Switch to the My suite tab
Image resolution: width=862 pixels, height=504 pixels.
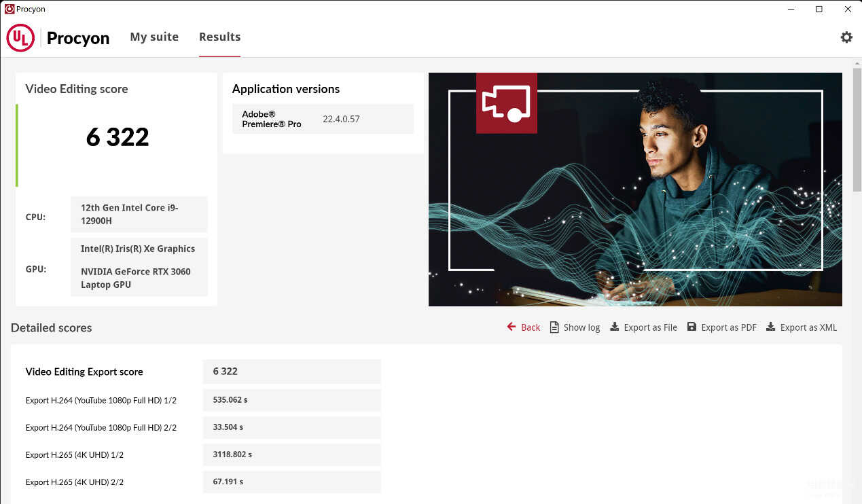click(x=154, y=37)
